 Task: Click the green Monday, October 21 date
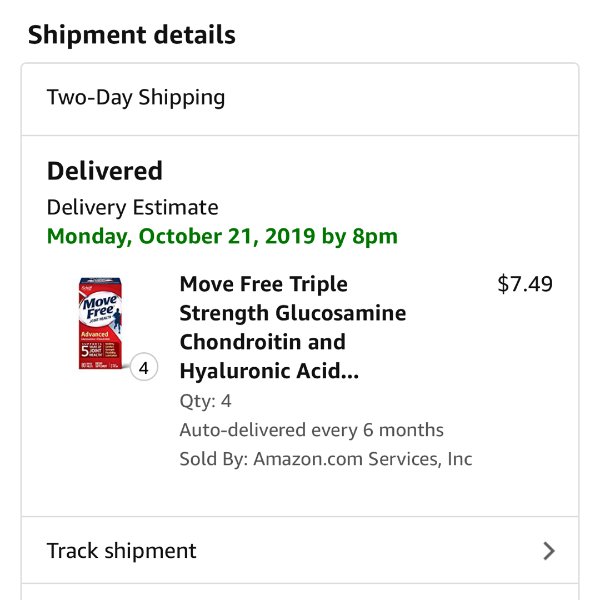coord(222,237)
